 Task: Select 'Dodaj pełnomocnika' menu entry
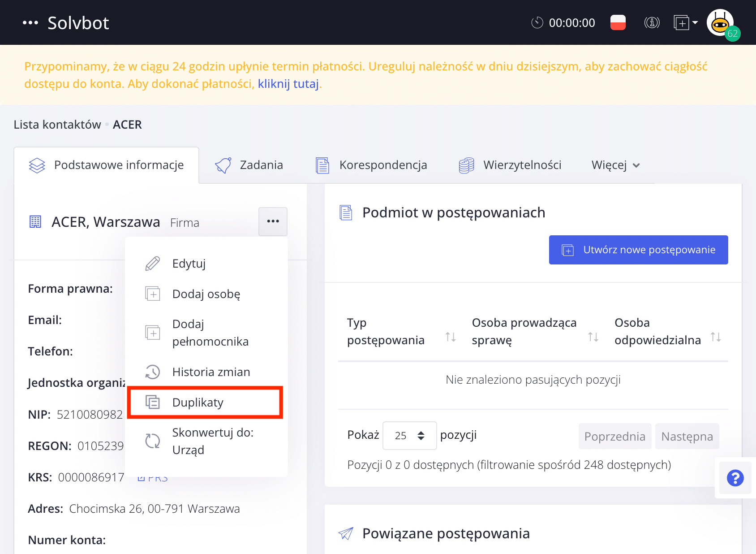pyautogui.click(x=206, y=333)
